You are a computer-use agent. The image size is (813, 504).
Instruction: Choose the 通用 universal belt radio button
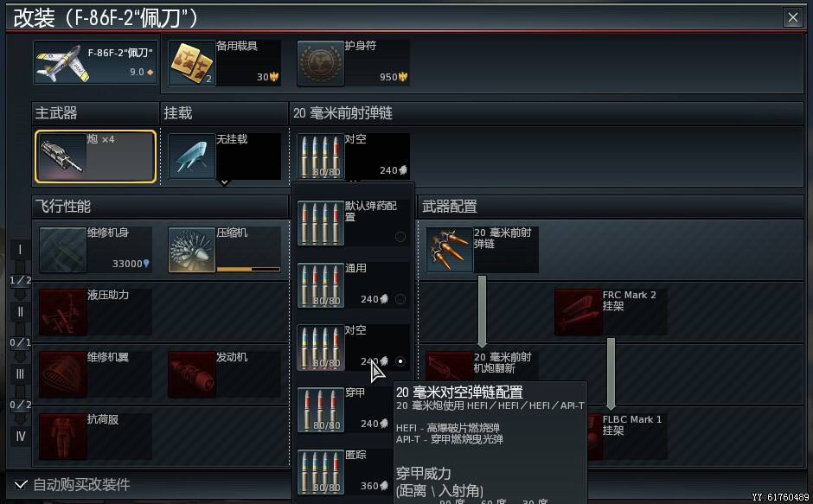[400, 298]
